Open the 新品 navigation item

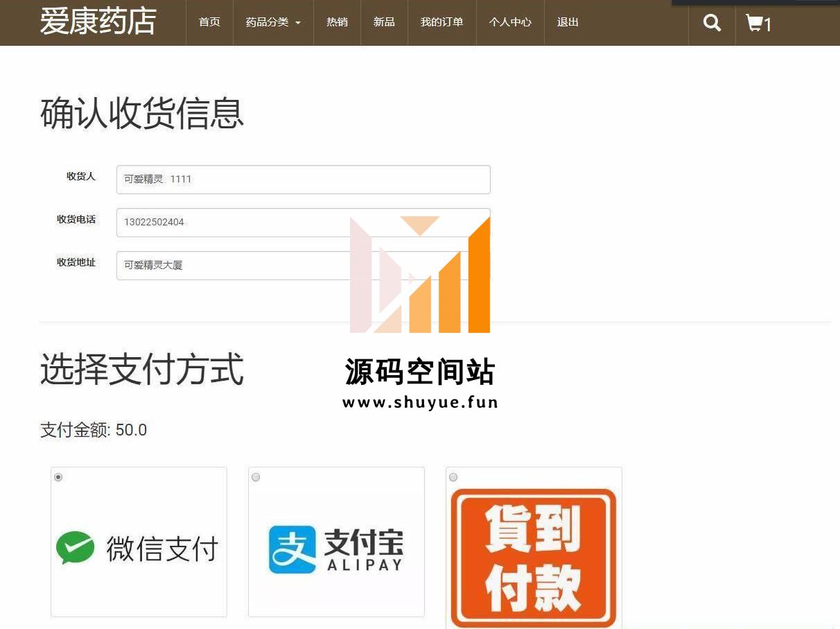(x=384, y=22)
